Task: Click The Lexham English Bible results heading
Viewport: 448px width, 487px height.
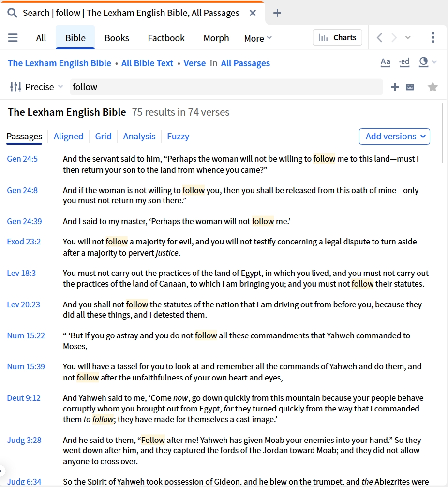Action: pos(67,112)
